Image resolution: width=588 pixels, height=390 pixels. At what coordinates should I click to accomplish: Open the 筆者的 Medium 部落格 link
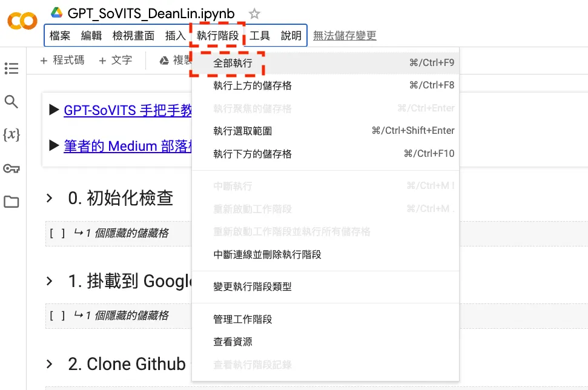coord(128,146)
